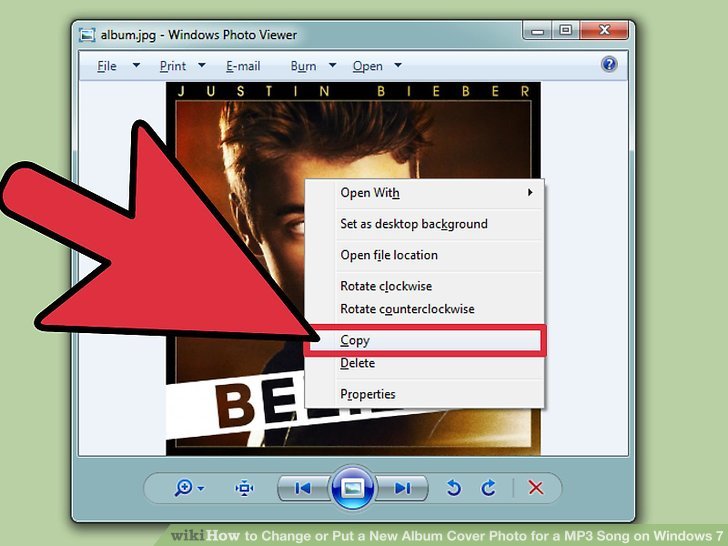Viewport: 728px width, 546px height.
Task: Rotate image clockwise using toolbar icon
Action: pos(489,488)
